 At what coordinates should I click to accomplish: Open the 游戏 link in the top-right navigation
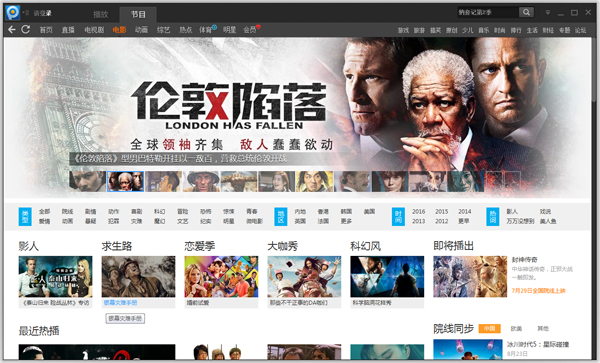(403, 30)
